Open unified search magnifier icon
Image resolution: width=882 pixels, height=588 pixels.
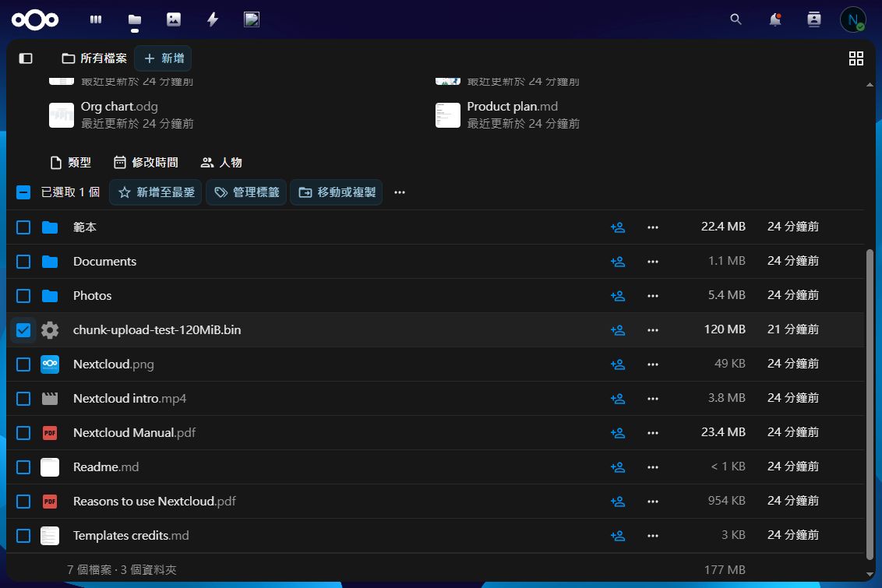click(736, 19)
